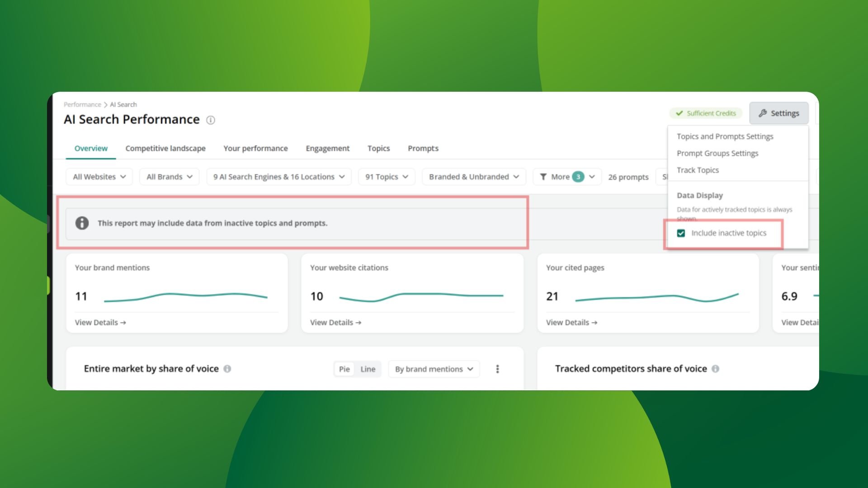Click the website citations value 10
Viewport: 868px width, 488px height.
click(x=316, y=296)
